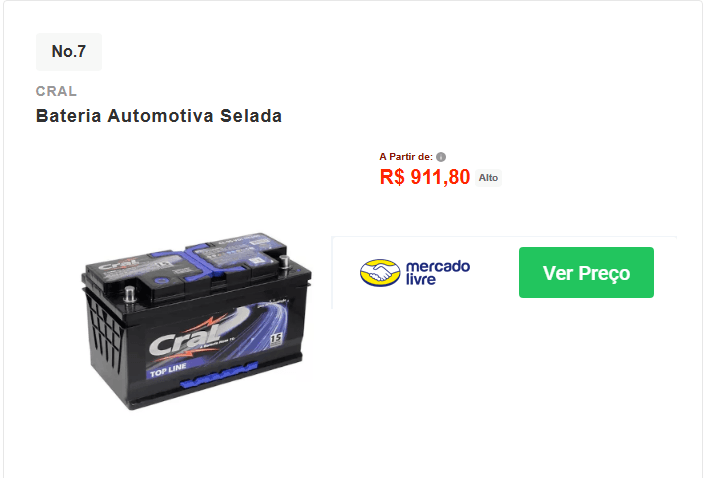704x478 pixels.
Task: Click the "15" warranty badge on the battery
Action: coord(275,340)
